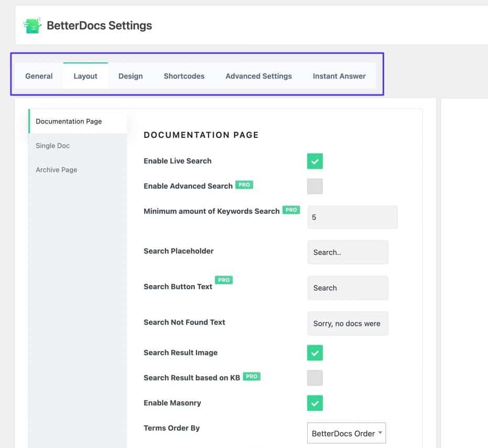Disable the Enable Live Search option

[x=315, y=161]
